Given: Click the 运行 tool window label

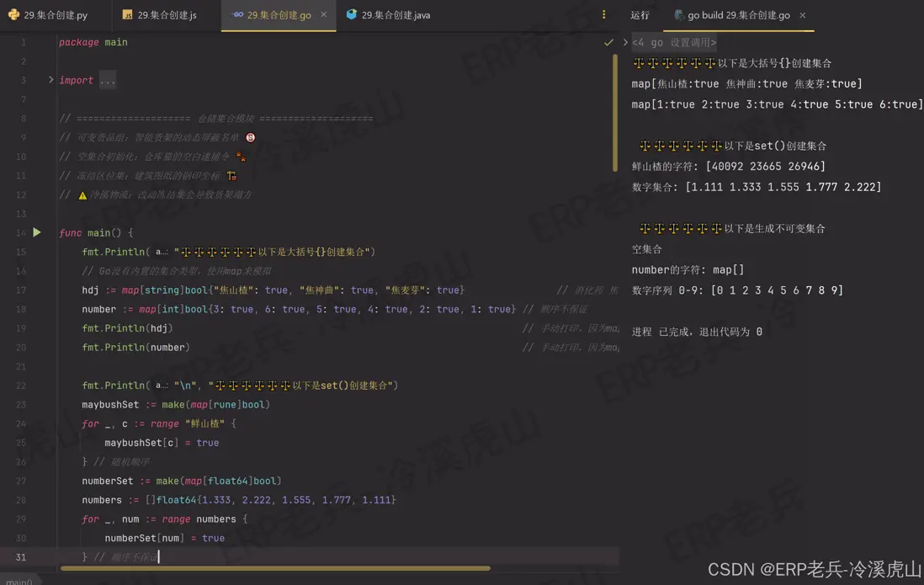Looking at the screenshot, I should tap(640, 15).
